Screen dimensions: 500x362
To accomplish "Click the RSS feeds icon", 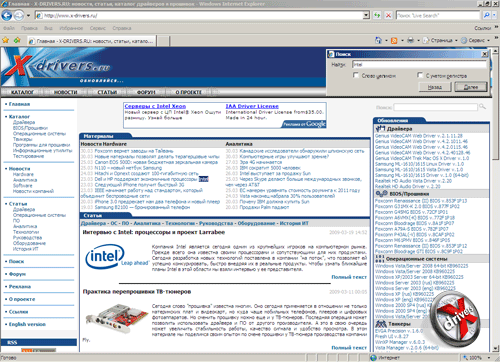I will pyautogui.click(x=394, y=40).
